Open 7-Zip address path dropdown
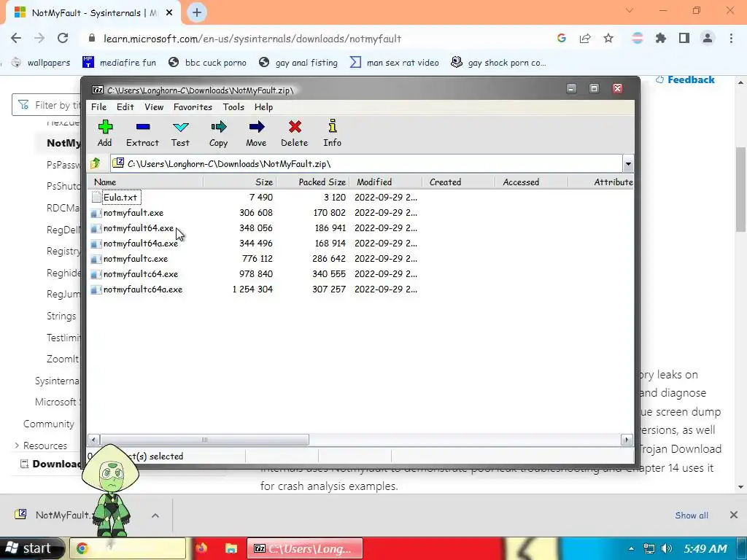Viewport: 747px width, 560px height. point(628,164)
